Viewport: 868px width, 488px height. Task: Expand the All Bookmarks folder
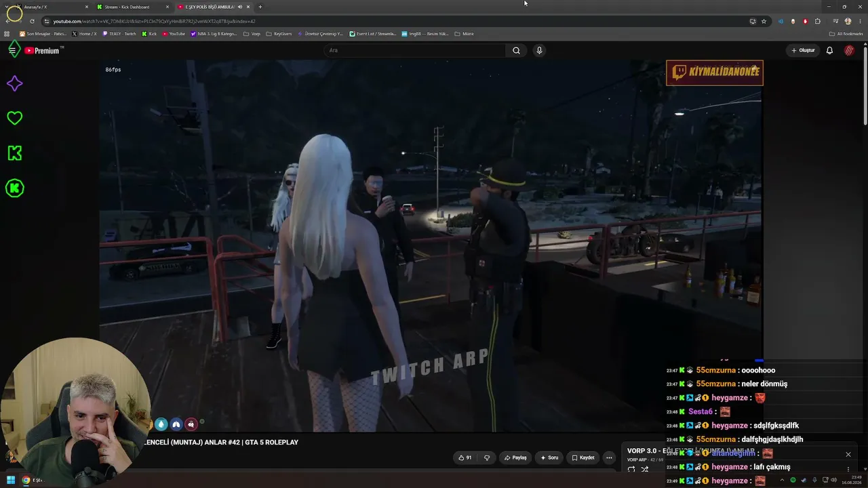846,34
